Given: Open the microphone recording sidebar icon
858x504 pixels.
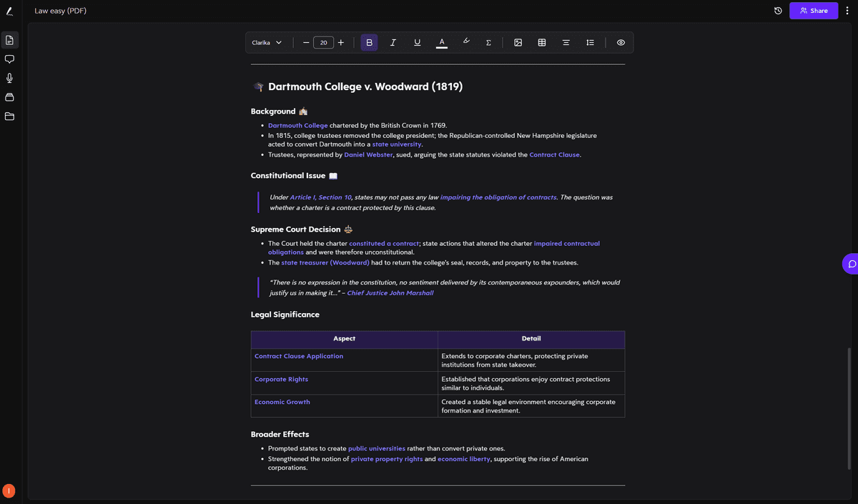Looking at the screenshot, I should coord(10,78).
